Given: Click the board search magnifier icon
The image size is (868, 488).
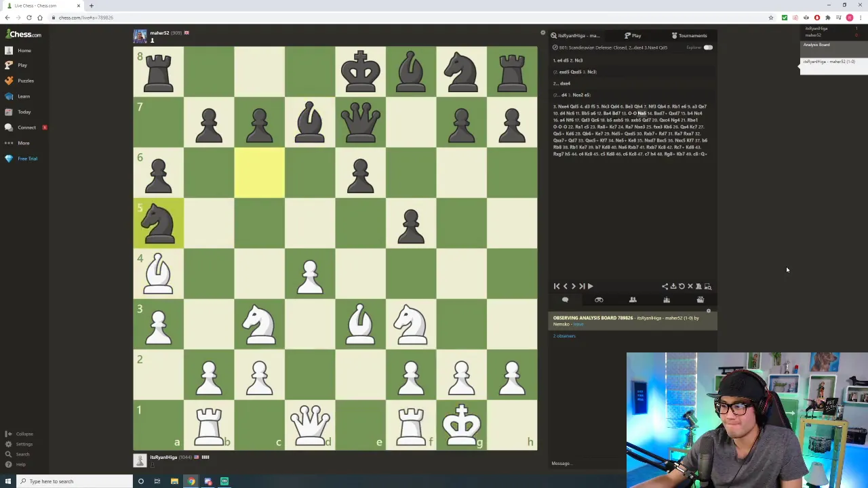Looking at the screenshot, I should coord(708,287).
